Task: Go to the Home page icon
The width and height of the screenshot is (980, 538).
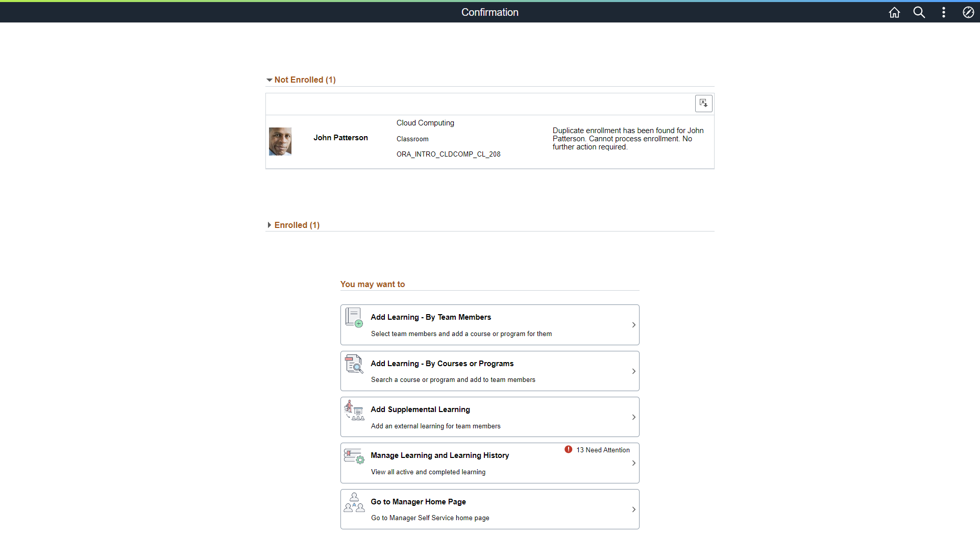Action: (894, 12)
